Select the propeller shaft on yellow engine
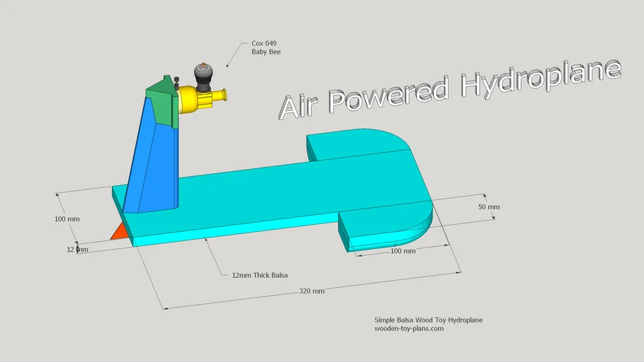This screenshot has height=362, width=644. (x=221, y=94)
